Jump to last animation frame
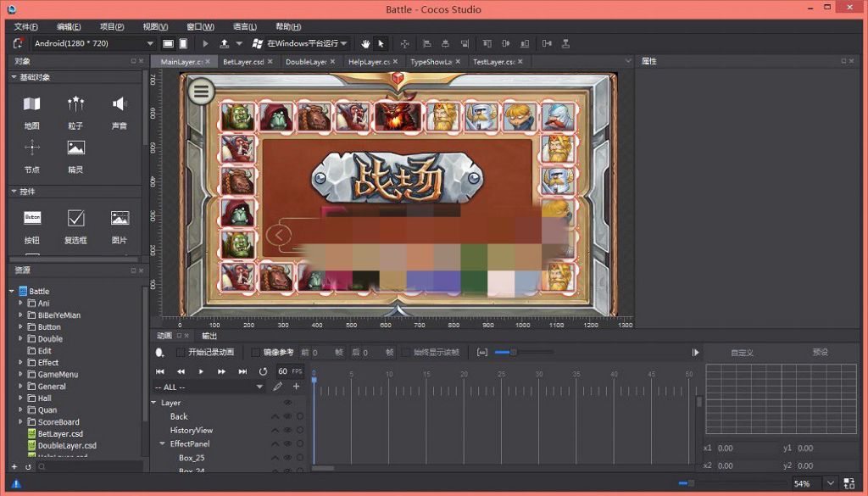Image resolution: width=868 pixels, height=496 pixels. click(242, 371)
